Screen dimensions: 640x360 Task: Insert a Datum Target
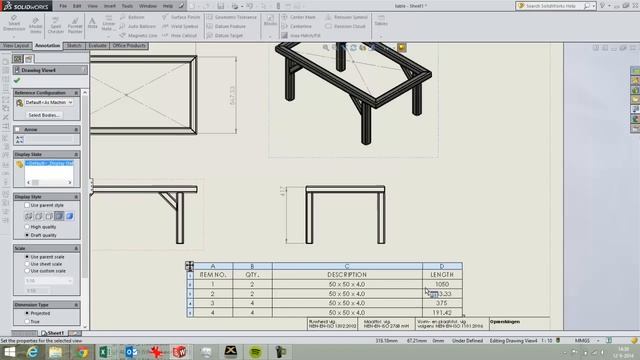pyautogui.click(x=225, y=36)
